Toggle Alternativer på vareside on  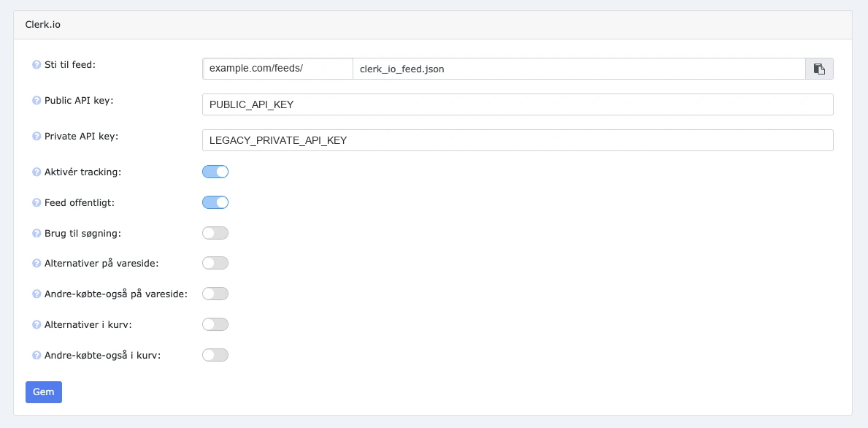(215, 263)
